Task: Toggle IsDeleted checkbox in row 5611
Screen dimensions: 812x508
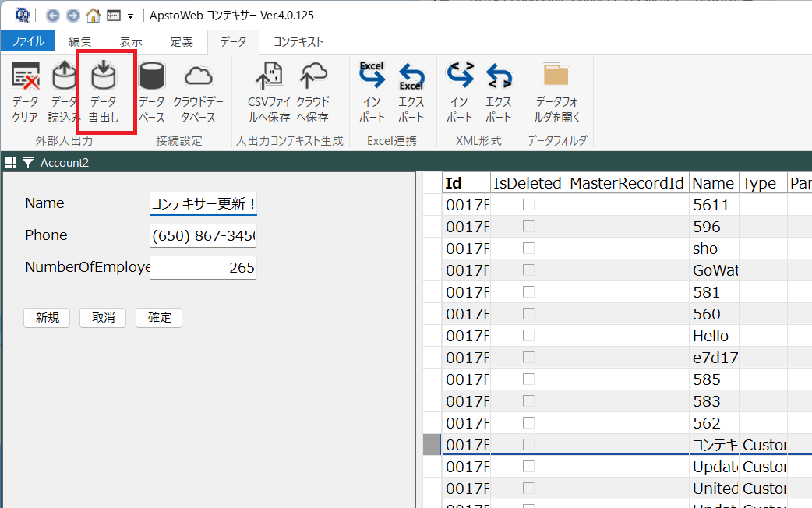Action: pyautogui.click(x=528, y=205)
